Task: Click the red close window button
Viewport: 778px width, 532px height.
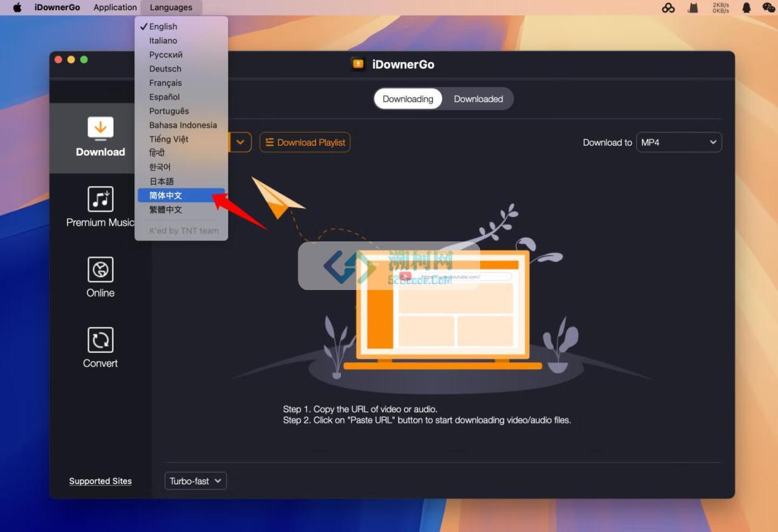Action: pos(58,60)
